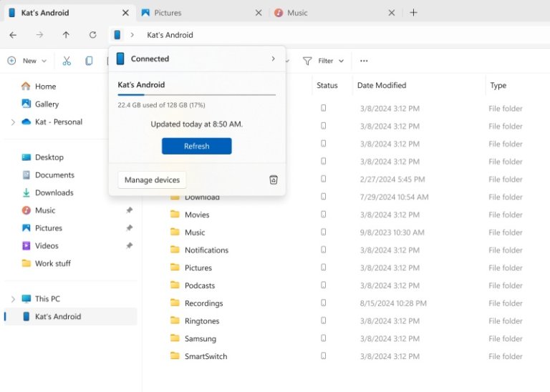Select the Pictures folder in file list
Image resolution: width=550 pixels, height=392 pixels.
198,268
